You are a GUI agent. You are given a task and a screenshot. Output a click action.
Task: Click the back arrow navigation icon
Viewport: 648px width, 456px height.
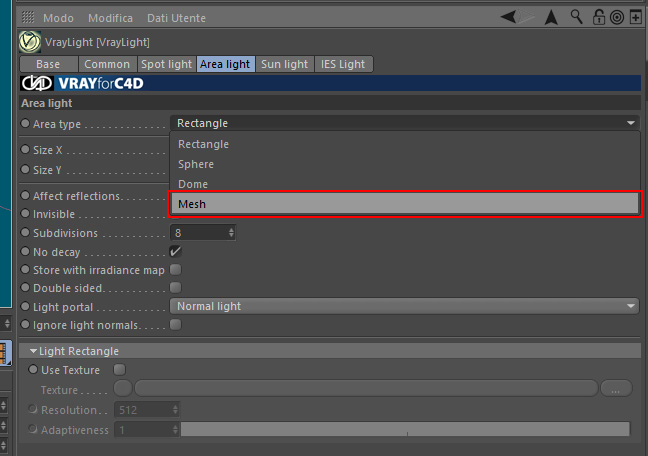tap(508, 17)
